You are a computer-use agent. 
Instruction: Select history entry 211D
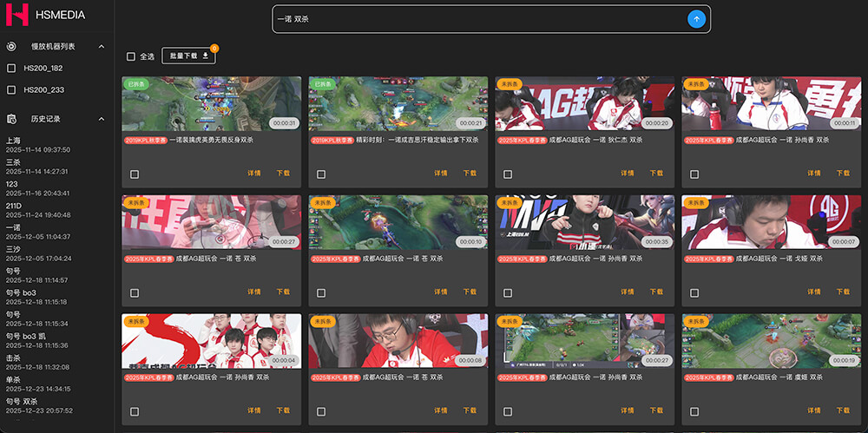(x=39, y=210)
